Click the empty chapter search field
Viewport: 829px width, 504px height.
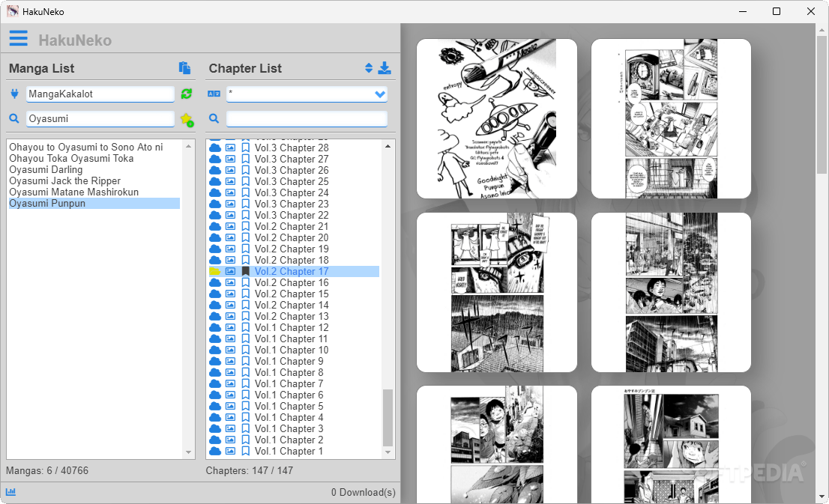[x=307, y=119]
